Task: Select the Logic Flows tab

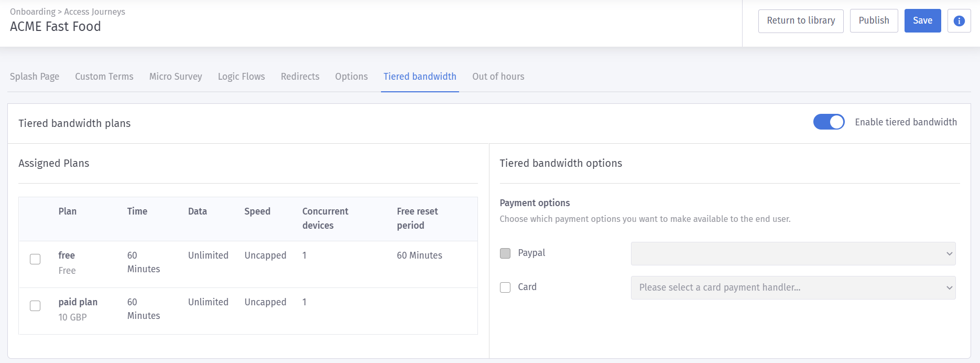Action: tap(241, 77)
